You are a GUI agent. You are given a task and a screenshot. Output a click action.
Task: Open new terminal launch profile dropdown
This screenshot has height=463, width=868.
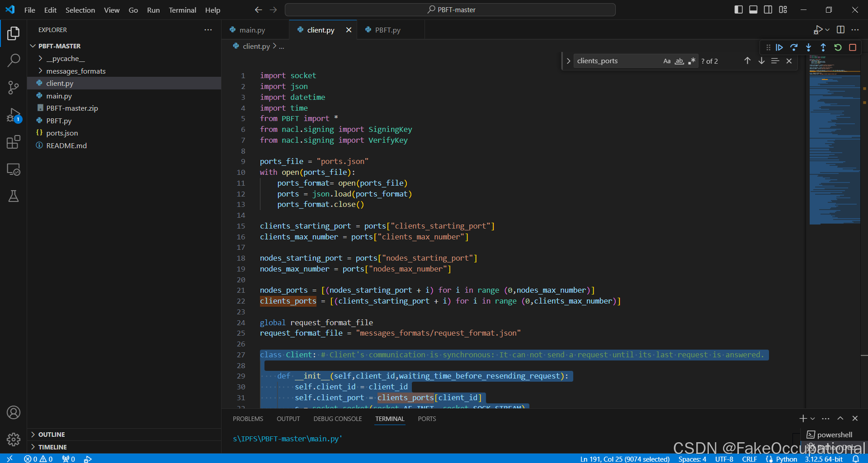tap(813, 419)
